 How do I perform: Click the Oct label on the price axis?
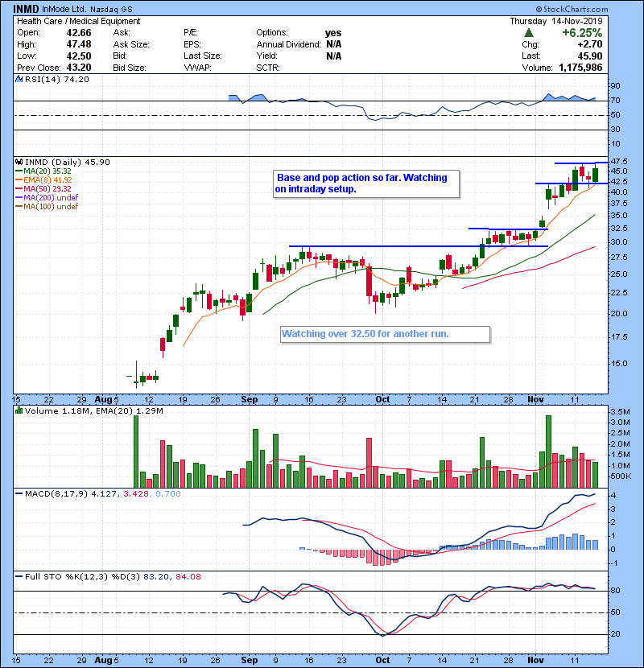point(382,400)
